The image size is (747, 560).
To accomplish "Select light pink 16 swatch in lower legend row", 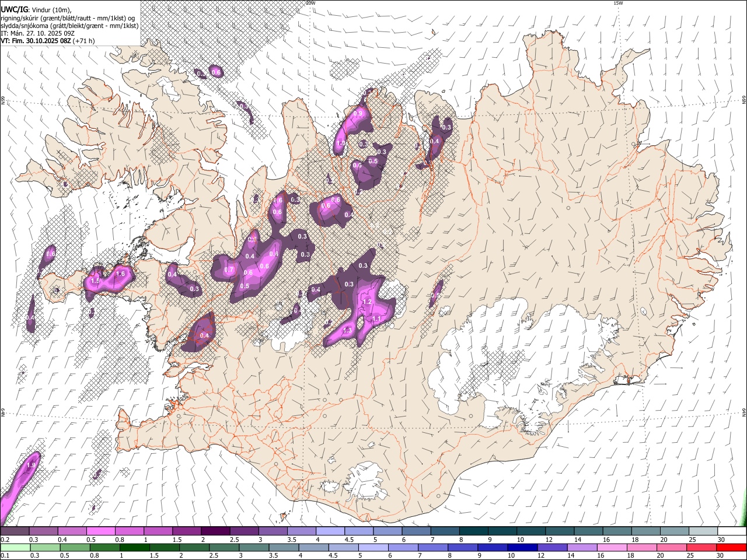I will pyautogui.click(x=612, y=547).
